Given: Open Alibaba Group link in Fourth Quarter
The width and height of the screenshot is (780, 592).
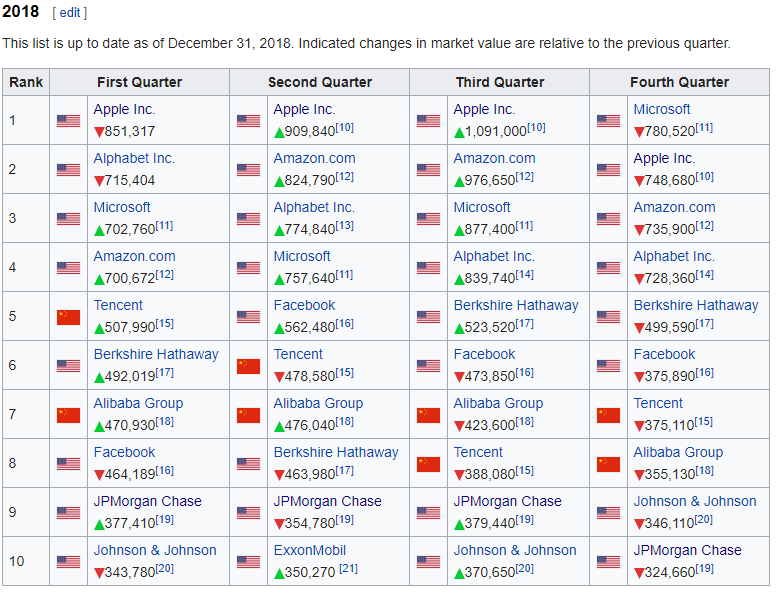Looking at the screenshot, I should pyautogui.click(x=678, y=453).
